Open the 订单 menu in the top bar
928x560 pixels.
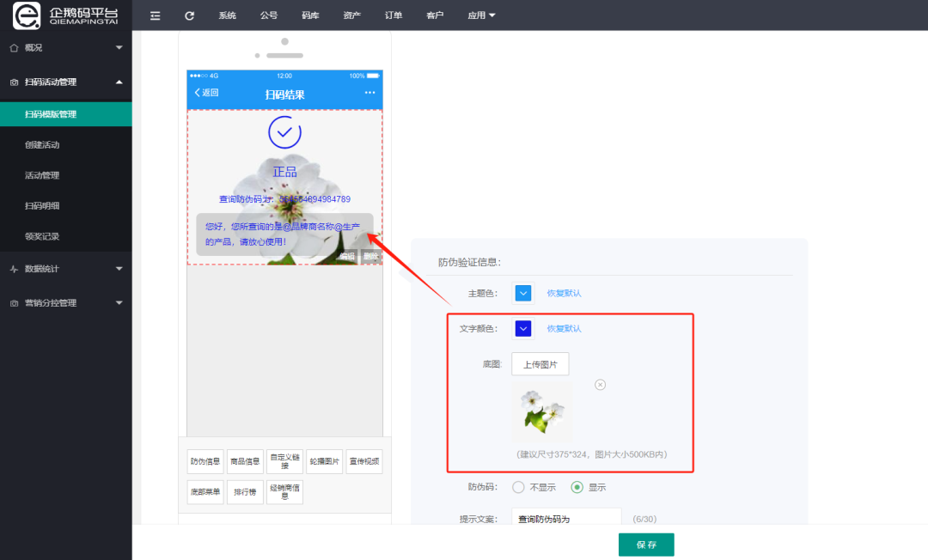coord(393,15)
